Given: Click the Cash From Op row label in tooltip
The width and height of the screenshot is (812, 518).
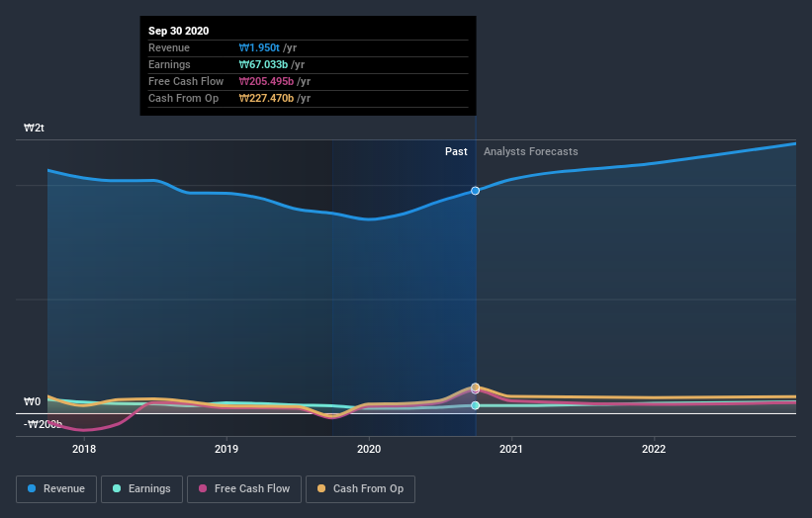Looking at the screenshot, I should pyautogui.click(x=183, y=98).
